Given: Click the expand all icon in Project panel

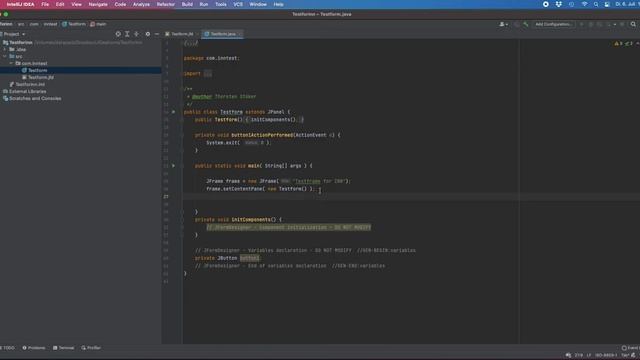Looking at the screenshot, I should [x=127, y=34].
